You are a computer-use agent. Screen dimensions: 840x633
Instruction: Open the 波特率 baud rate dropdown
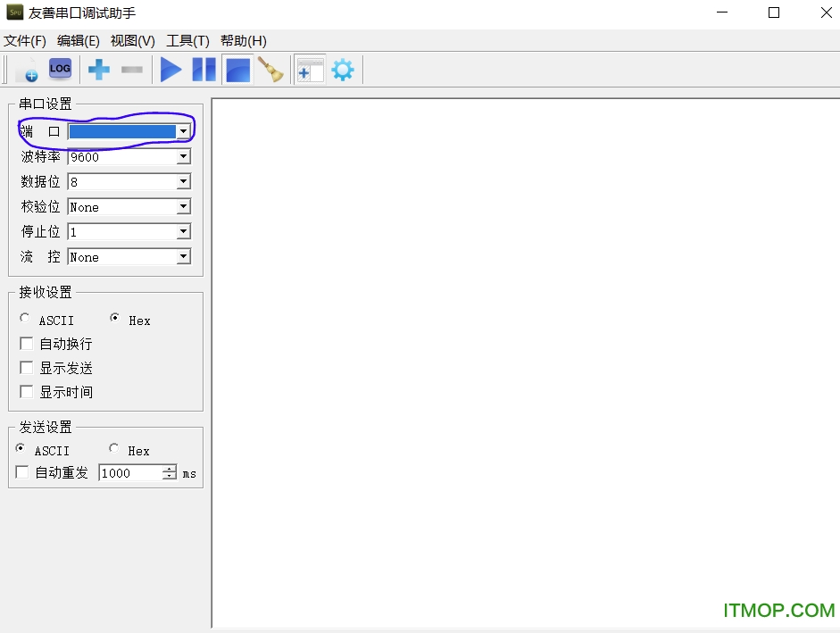point(183,157)
